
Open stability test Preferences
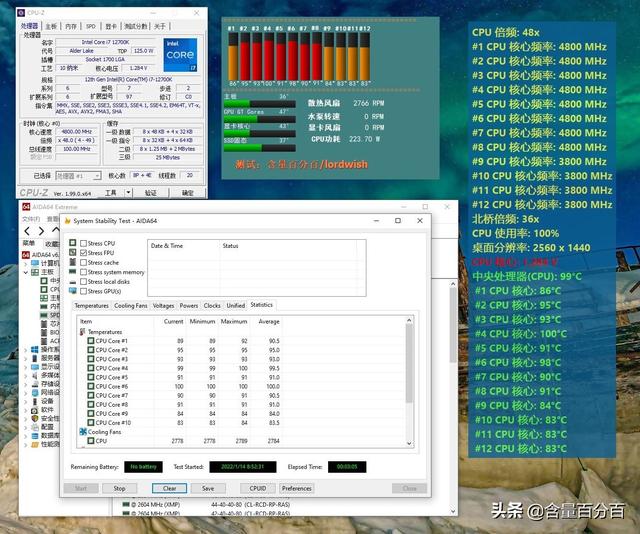[297, 488]
